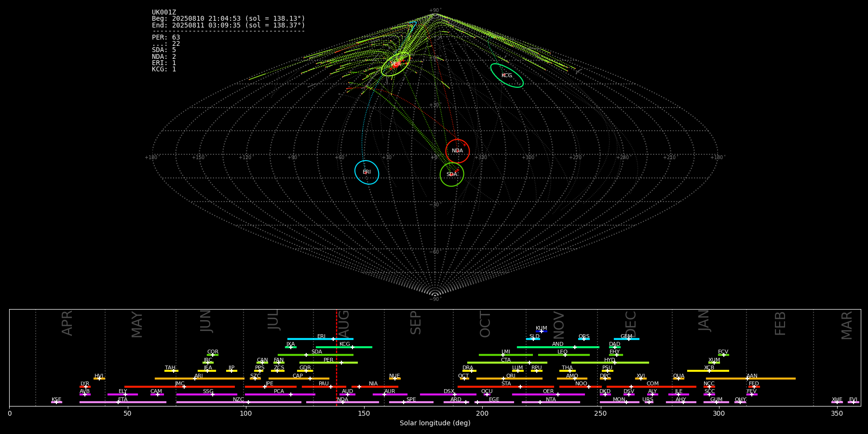Click the PER radiant ellipse on sky map

(x=395, y=64)
